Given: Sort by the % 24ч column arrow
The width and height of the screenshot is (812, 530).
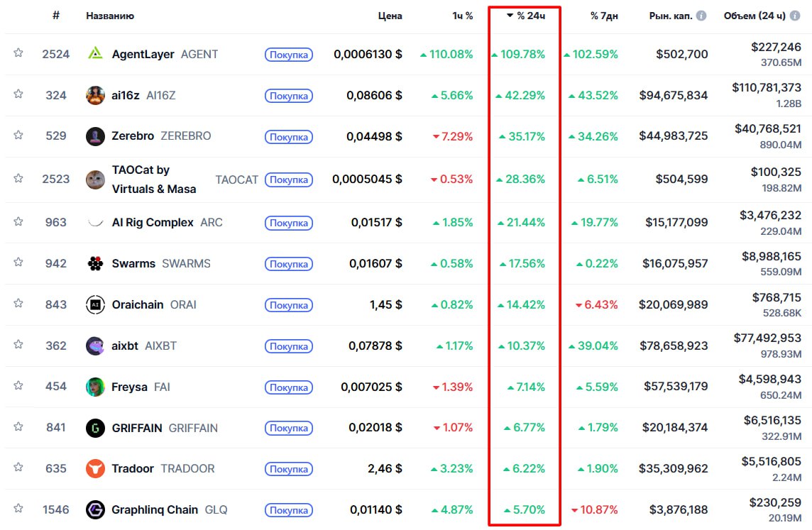Looking at the screenshot, I should (x=510, y=16).
